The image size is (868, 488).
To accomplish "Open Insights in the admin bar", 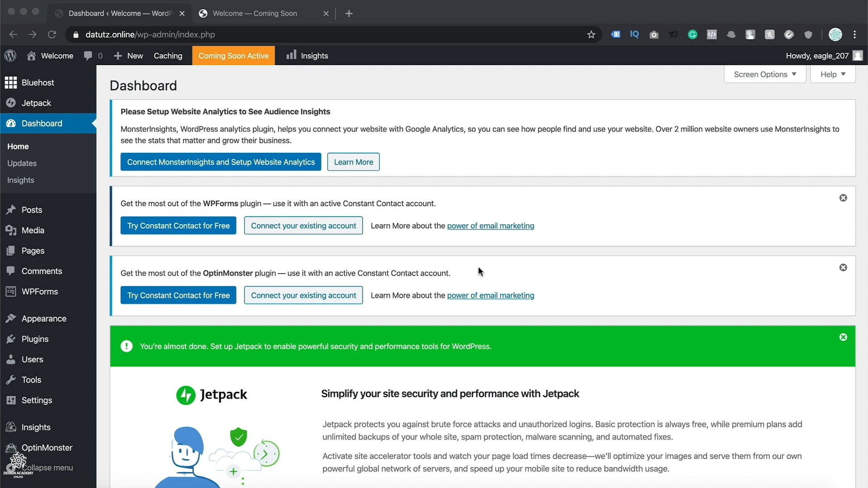I will (x=307, y=56).
